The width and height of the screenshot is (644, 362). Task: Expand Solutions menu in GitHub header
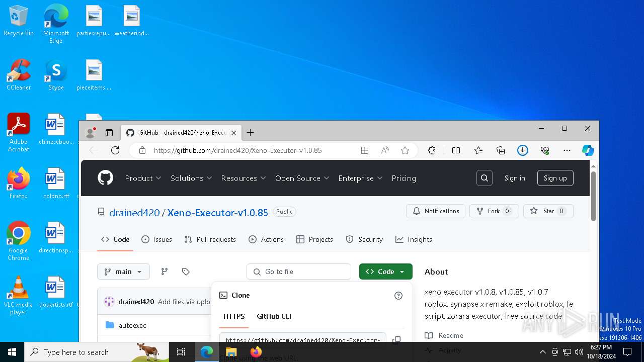[191, 178]
